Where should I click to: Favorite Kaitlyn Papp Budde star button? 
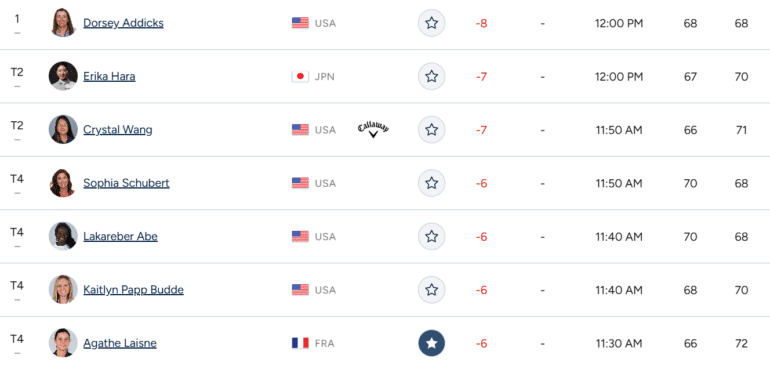pos(431,290)
